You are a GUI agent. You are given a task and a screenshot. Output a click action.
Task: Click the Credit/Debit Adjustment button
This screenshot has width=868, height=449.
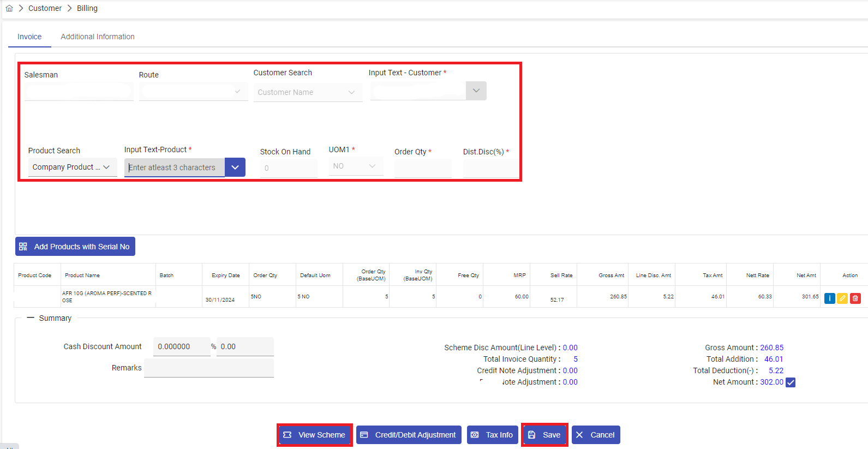[409, 435]
